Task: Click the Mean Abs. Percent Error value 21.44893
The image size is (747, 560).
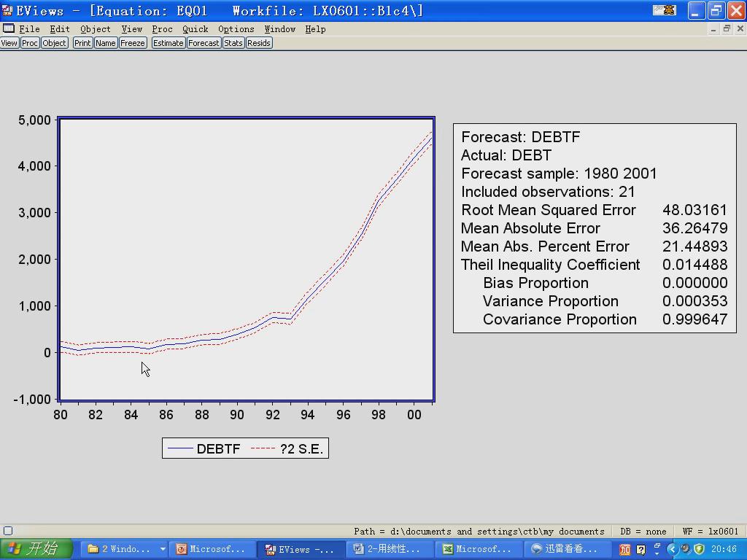Action: [x=694, y=246]
